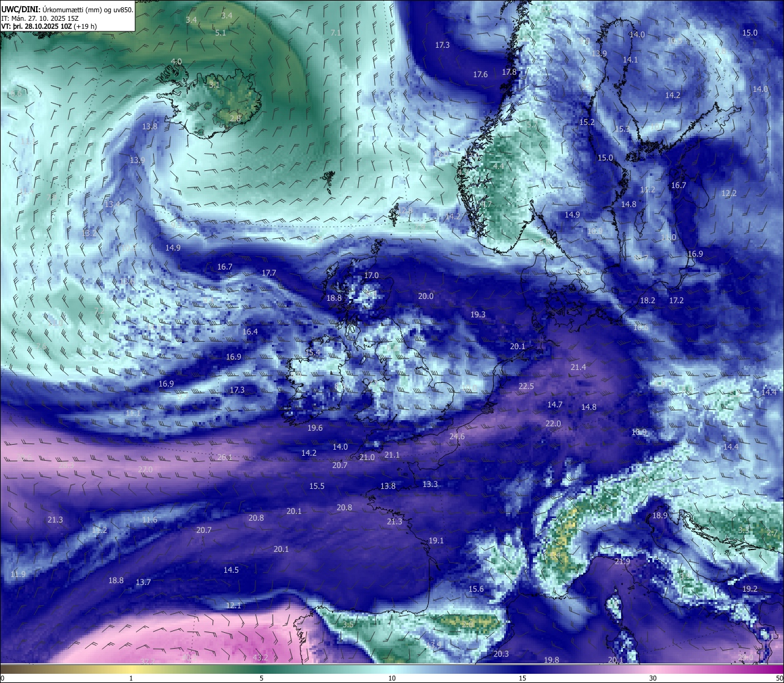The height and width of the screenshot is (683, 784).
Task: Click the color scale label '30'
Action: click(x=653, y=678)
